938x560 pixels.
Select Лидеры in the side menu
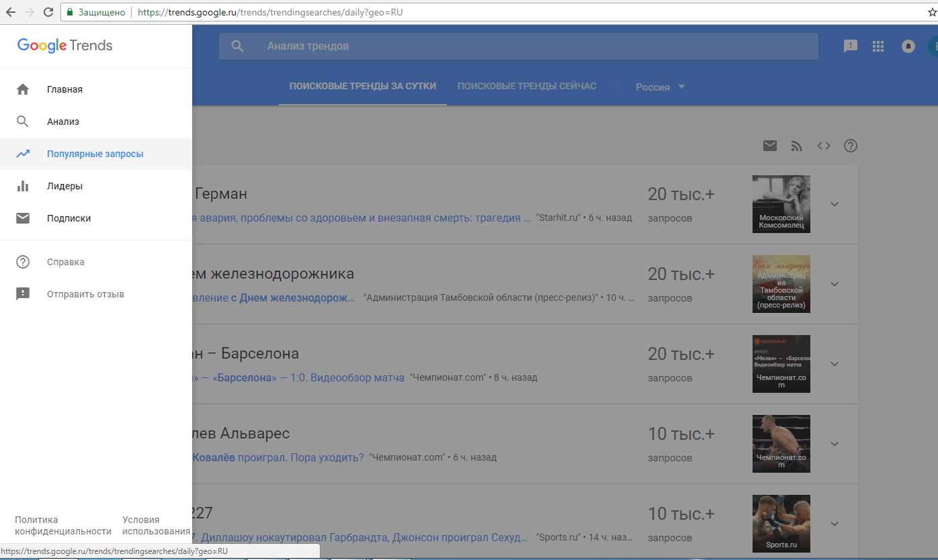65,186
